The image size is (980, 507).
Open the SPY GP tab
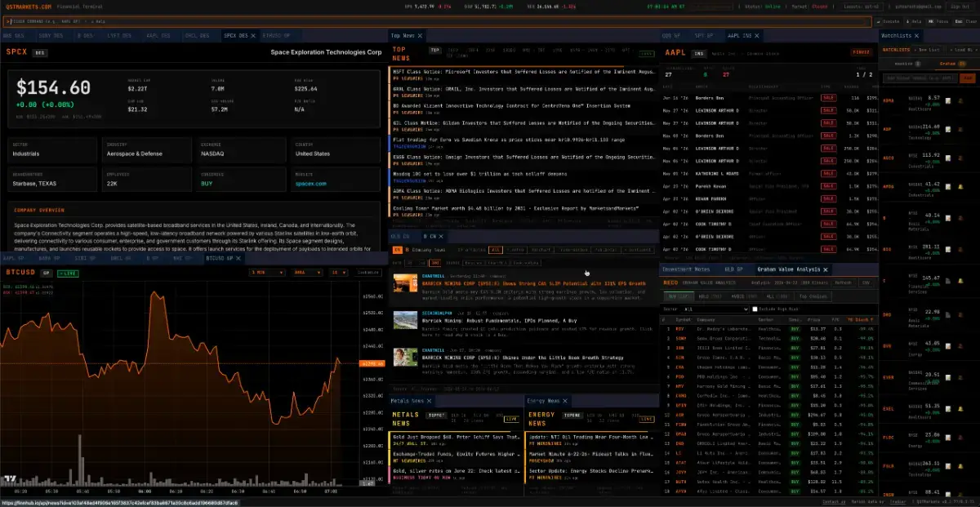click(x=704, y=36)
